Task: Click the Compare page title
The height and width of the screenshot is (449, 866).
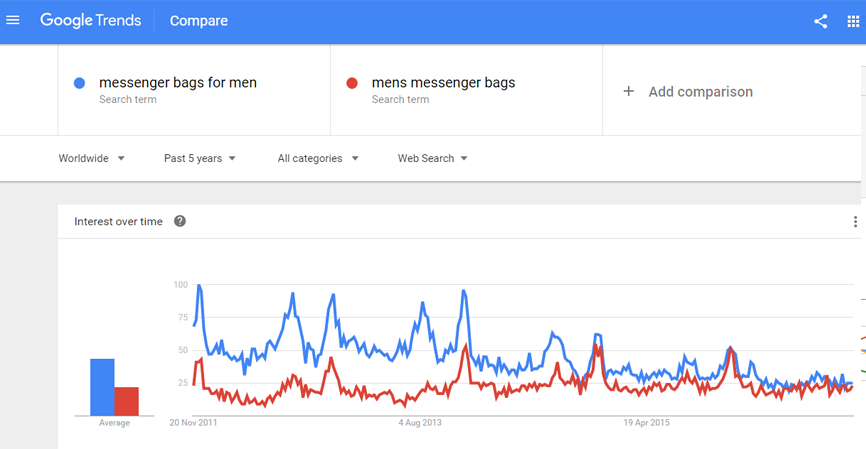Action: tap(199, 20)
